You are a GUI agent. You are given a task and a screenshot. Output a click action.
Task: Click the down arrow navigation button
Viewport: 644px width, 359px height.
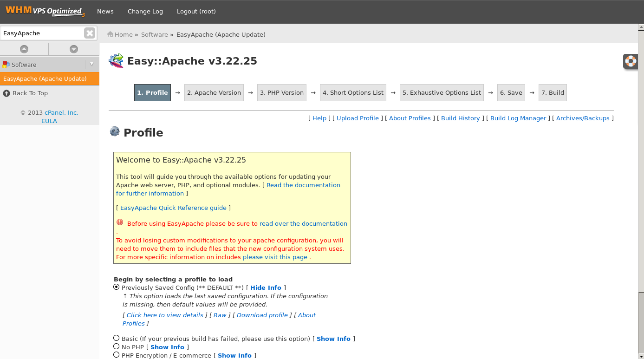[x=73, y=49]
